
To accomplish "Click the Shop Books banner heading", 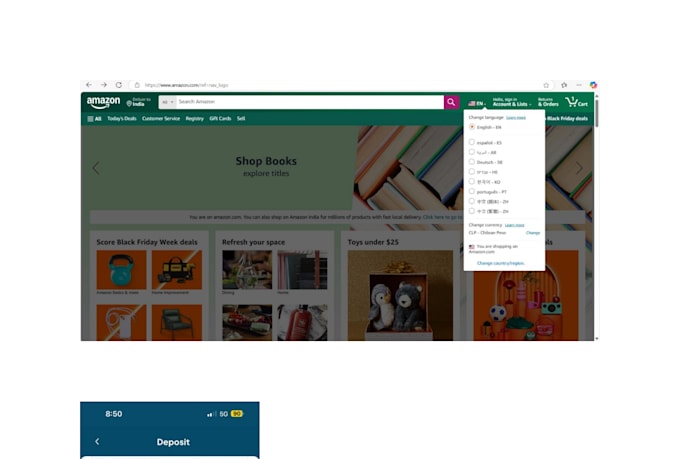I will point(266,161).
